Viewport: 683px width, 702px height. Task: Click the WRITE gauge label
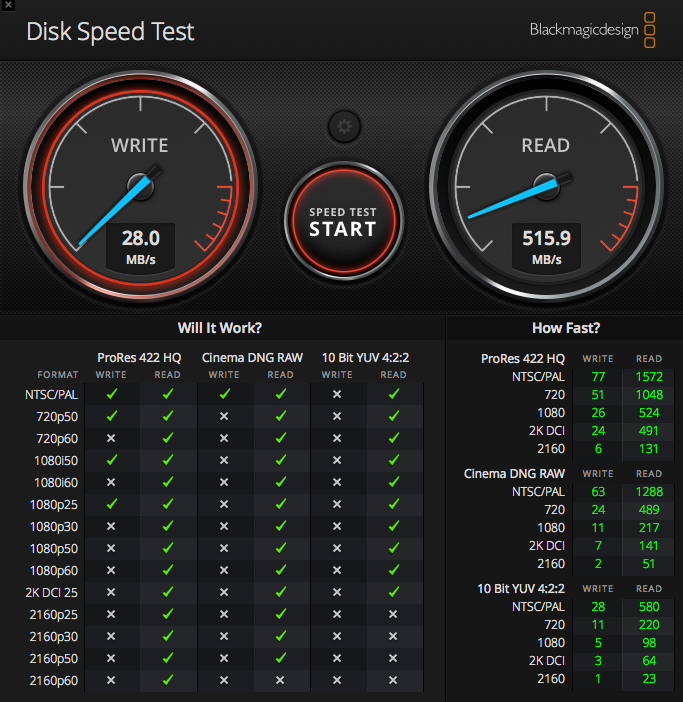point(140,146)
